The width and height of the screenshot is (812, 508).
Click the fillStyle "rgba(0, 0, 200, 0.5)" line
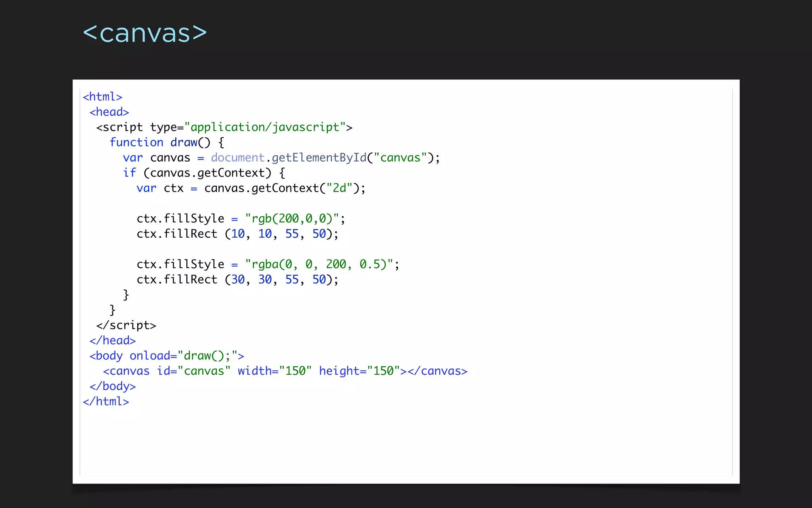point(268,264)
